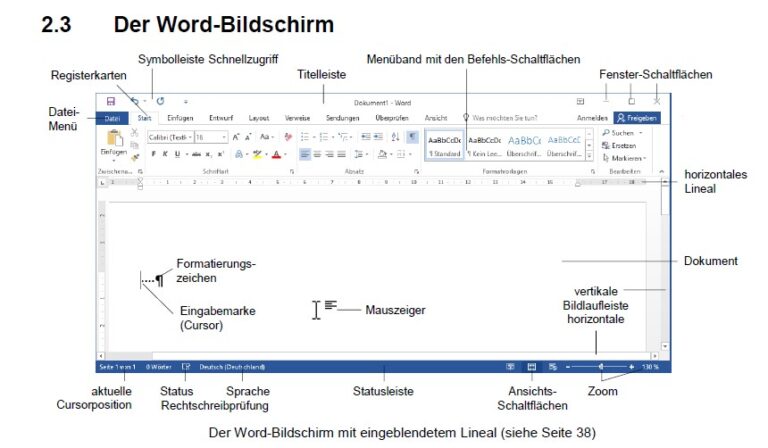Click the Grow Font icon
Viewport: 768px width, 448px height.
pos(236,137)
